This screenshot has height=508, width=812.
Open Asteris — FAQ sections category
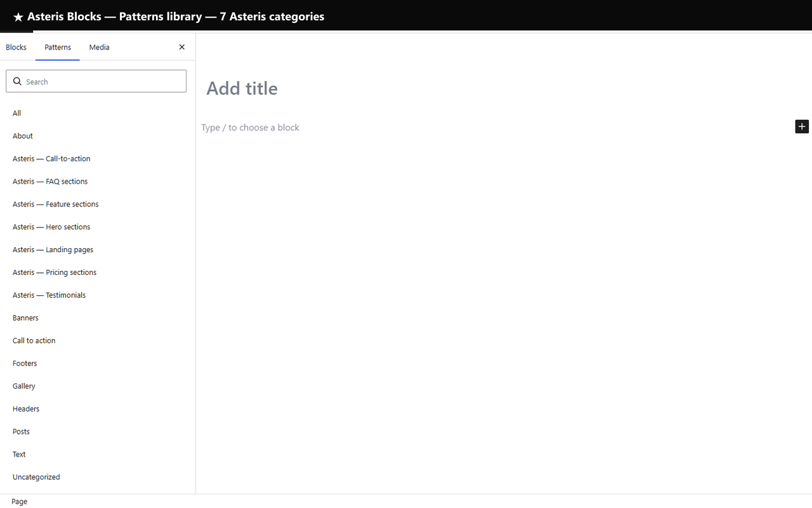click(x=98, y=182)
